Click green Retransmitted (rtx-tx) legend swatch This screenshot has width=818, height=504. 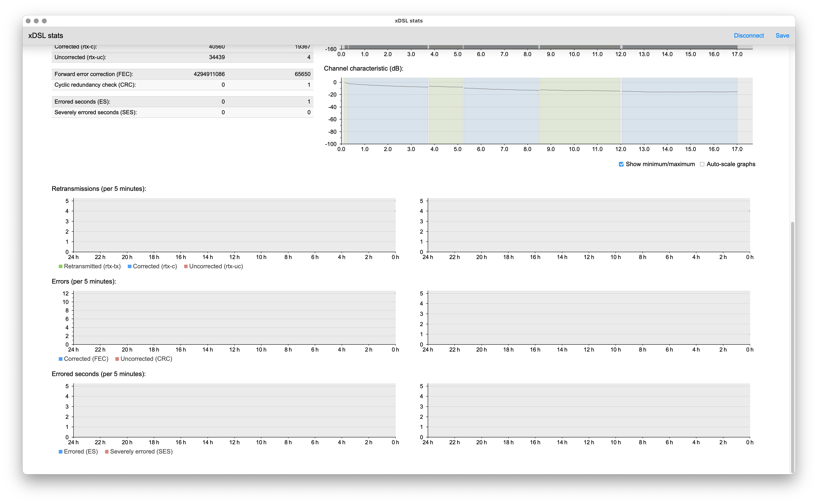[61, 266]
